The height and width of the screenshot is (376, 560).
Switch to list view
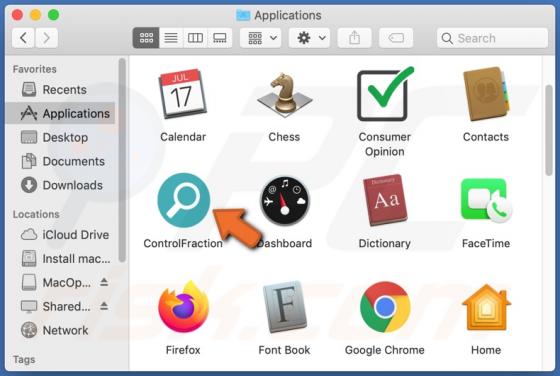pyautogui.click(x=171, y=38)
